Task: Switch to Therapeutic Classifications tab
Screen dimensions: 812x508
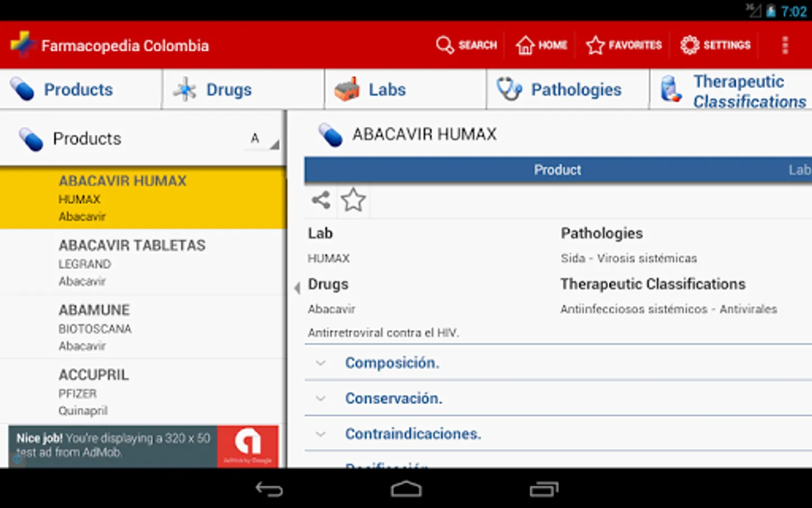Action: pyautogui.click(x=731, y=90)
